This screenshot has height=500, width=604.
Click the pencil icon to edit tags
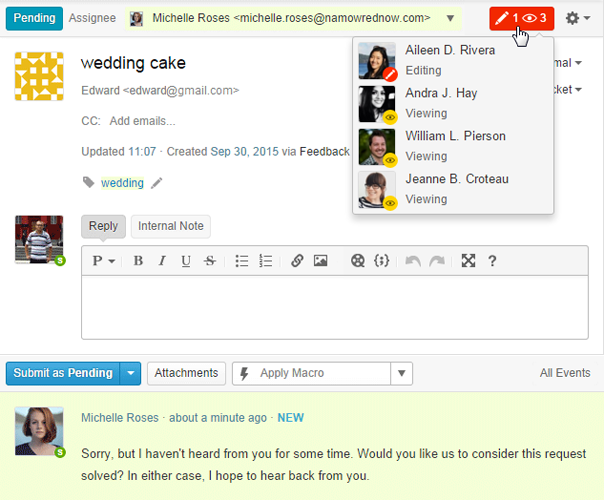pyautogui.click(x=157, y=183)
